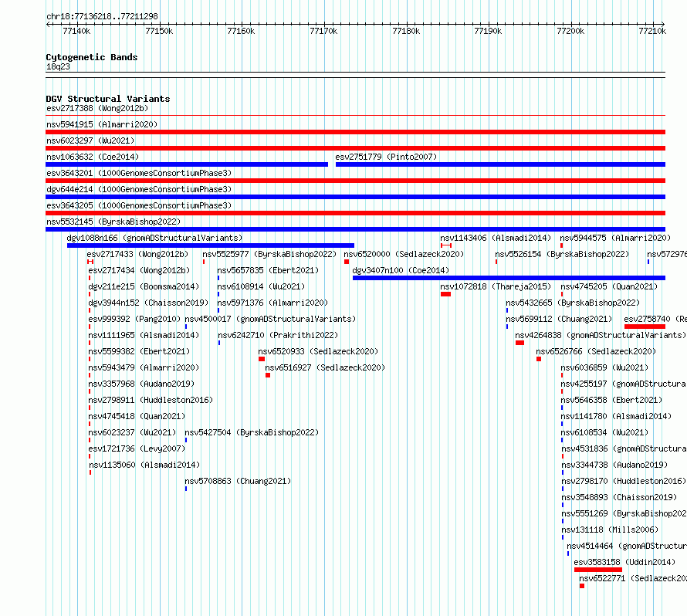
Task: Select nsv3357968 (Audano2019) label
Action: pos(141,384)
